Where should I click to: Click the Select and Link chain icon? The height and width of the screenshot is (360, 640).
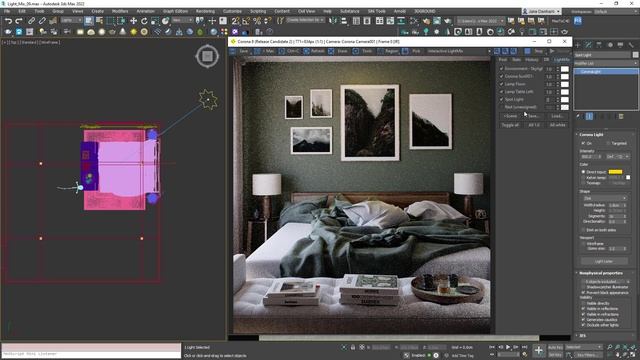point(31,21)
